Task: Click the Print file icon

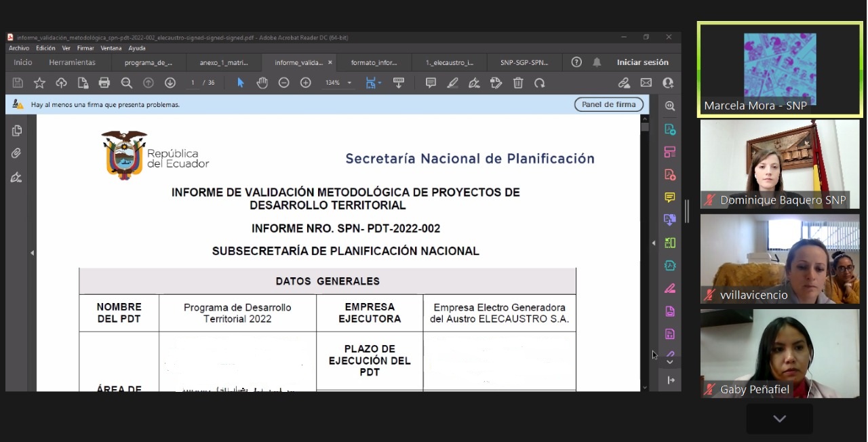Action: (x=104, y=83)
